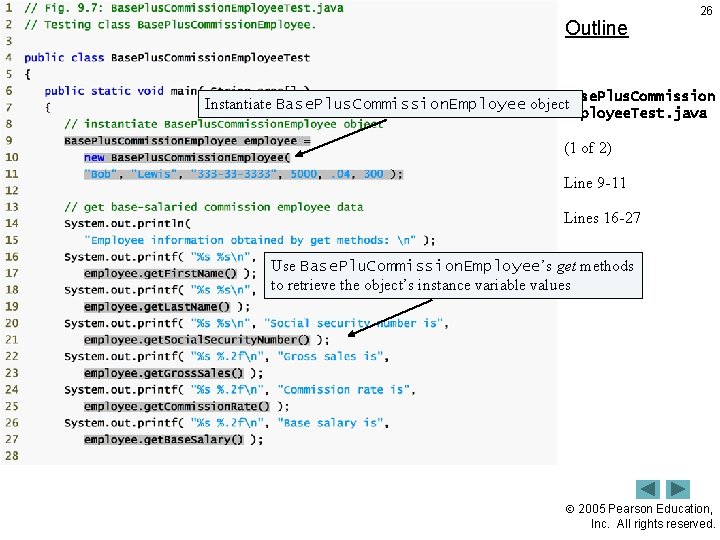
Task: Click the "Base salary is" string
Action: [x=330, y=423]
